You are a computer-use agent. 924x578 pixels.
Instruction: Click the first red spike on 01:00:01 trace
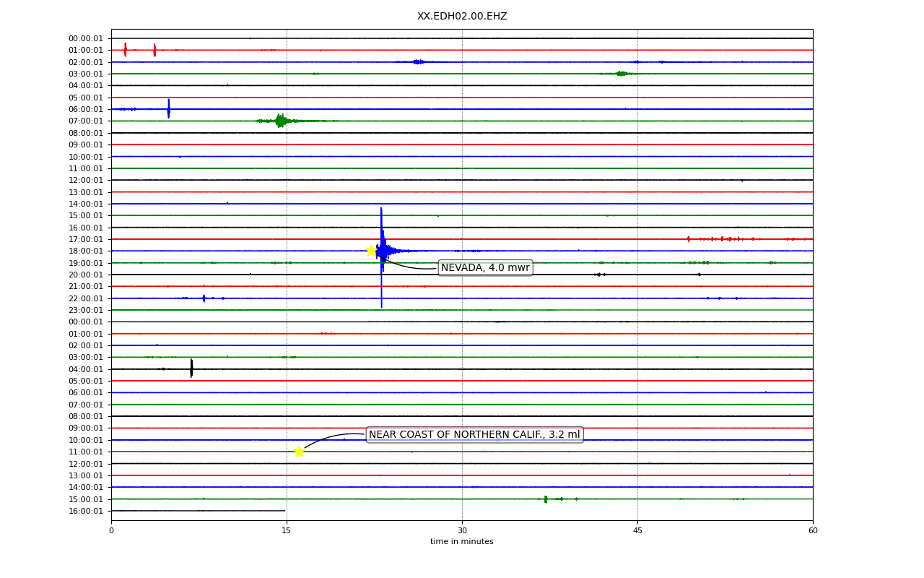click(125, 50)
